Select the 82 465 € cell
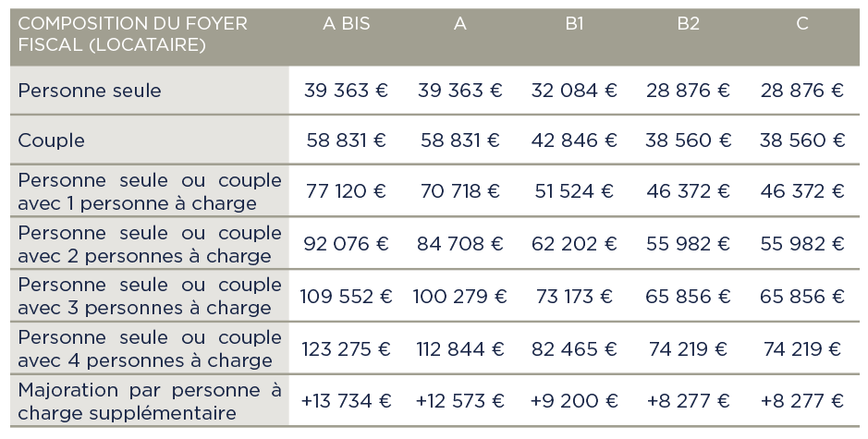This screenshot has width=868, height=439. point(574,349)
